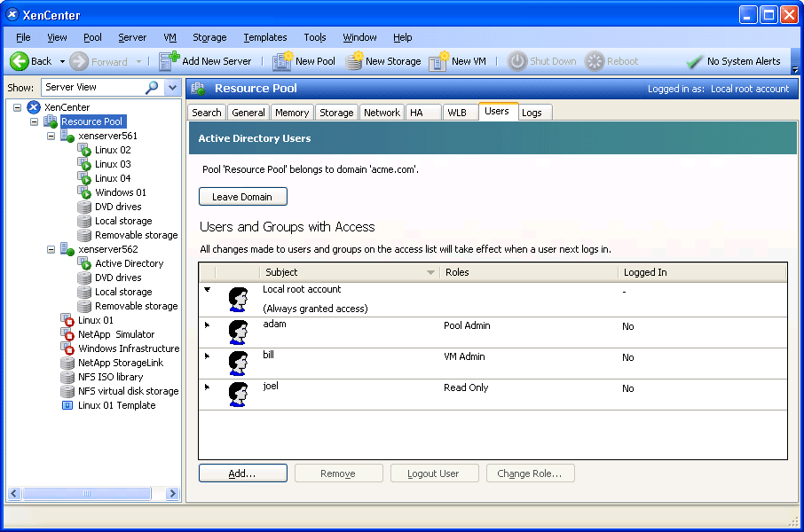Click the Remove button

point(338,473)
